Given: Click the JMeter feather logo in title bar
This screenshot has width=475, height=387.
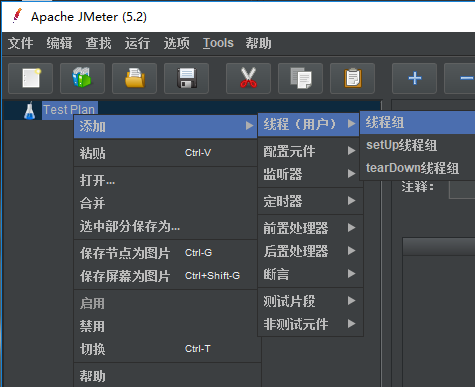Looking at the screenshot, I should click(17, 16).
